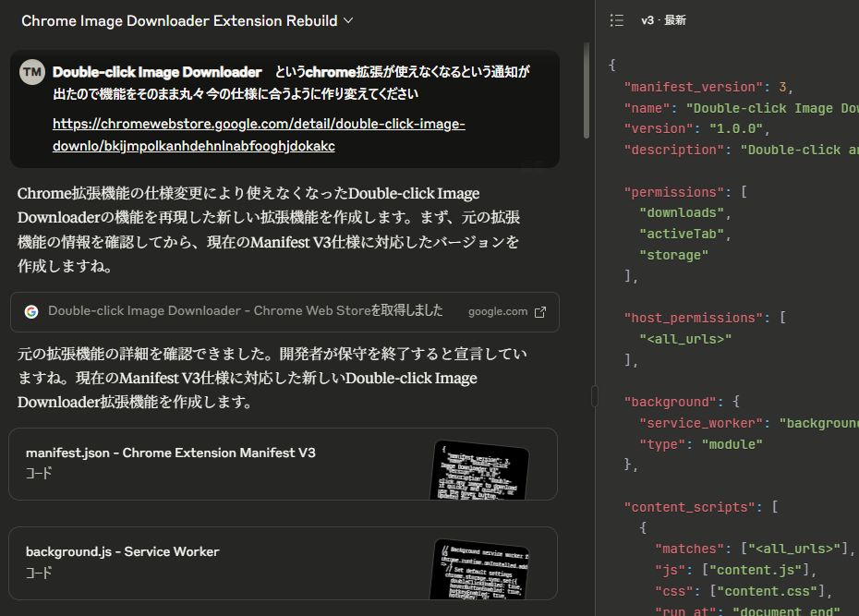This screenshot has width=859, height=616.
Task: Click the user message starting Double-click Image Downloader
Action: 284,109
